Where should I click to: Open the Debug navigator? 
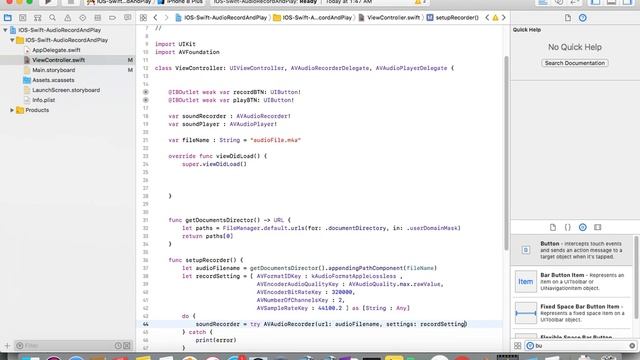click(98, 18)
